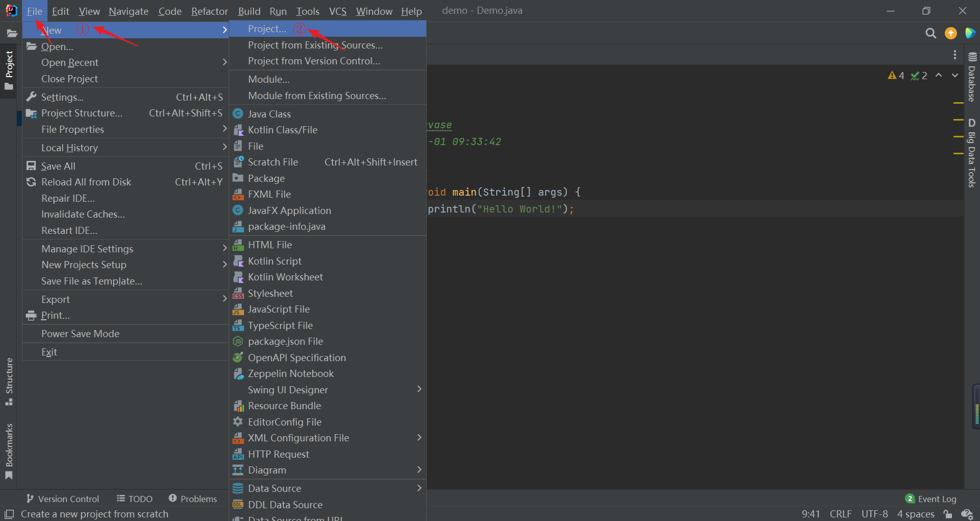Click the orange IDE update arrow icon
Viewport: 980px width, 521px height.
[x=950, y=33]
